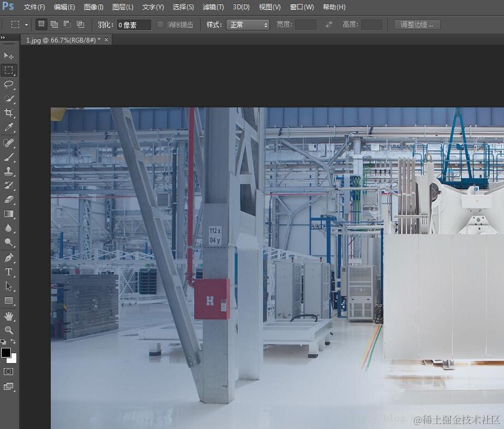Select the Healing Brush tool
The image size is (504, 429).
[x=9, y=142]
